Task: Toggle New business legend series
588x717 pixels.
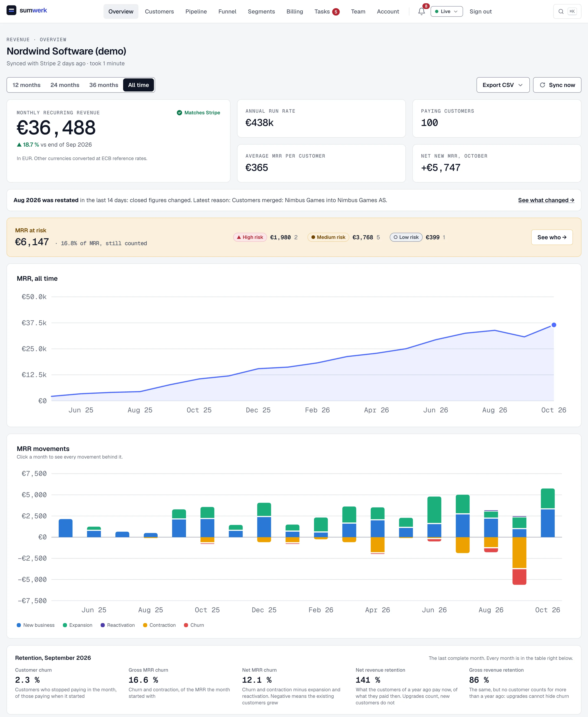Action: coord(36,625)
